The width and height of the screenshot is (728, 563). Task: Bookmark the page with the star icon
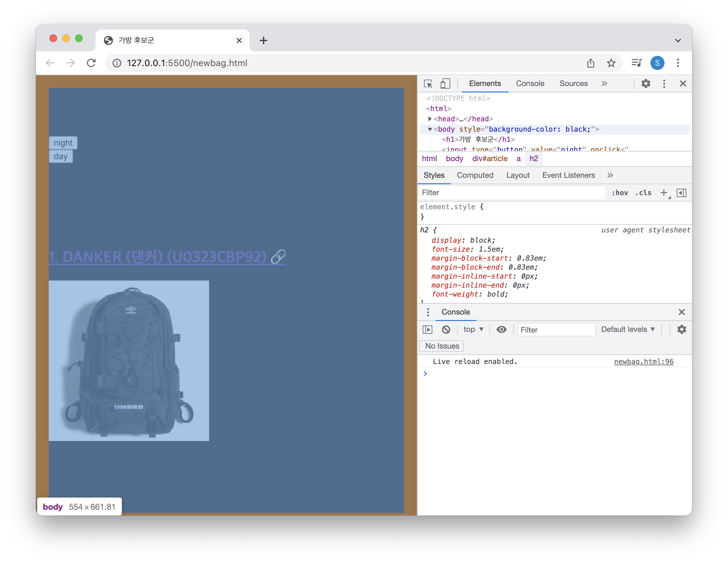(x=611, y=63)
